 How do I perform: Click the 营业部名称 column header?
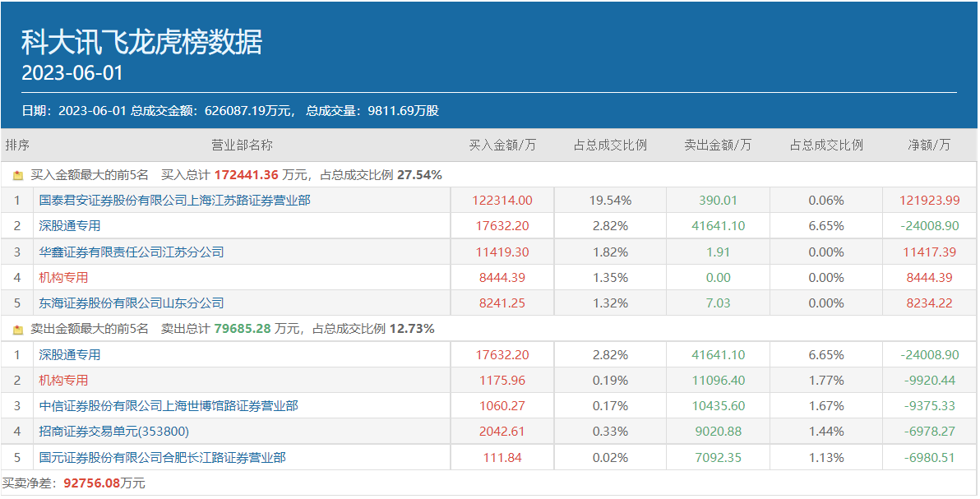(242, 146)
